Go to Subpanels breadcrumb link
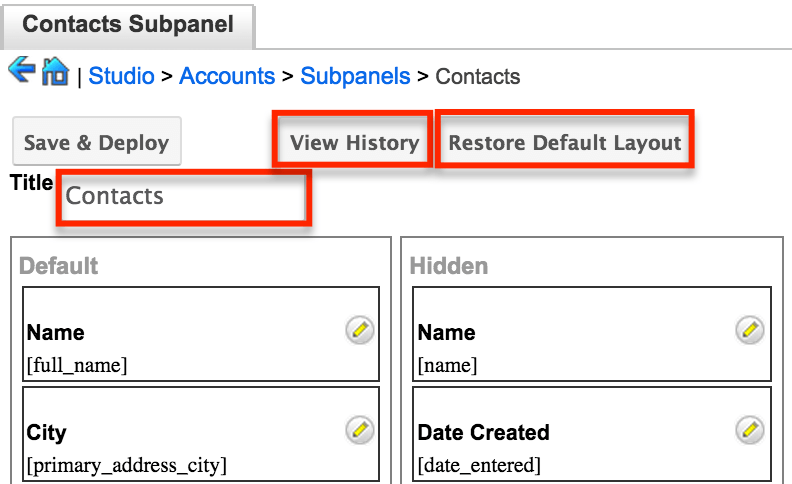The width and height of the screenshot is (792, 484). coord(355,77)
